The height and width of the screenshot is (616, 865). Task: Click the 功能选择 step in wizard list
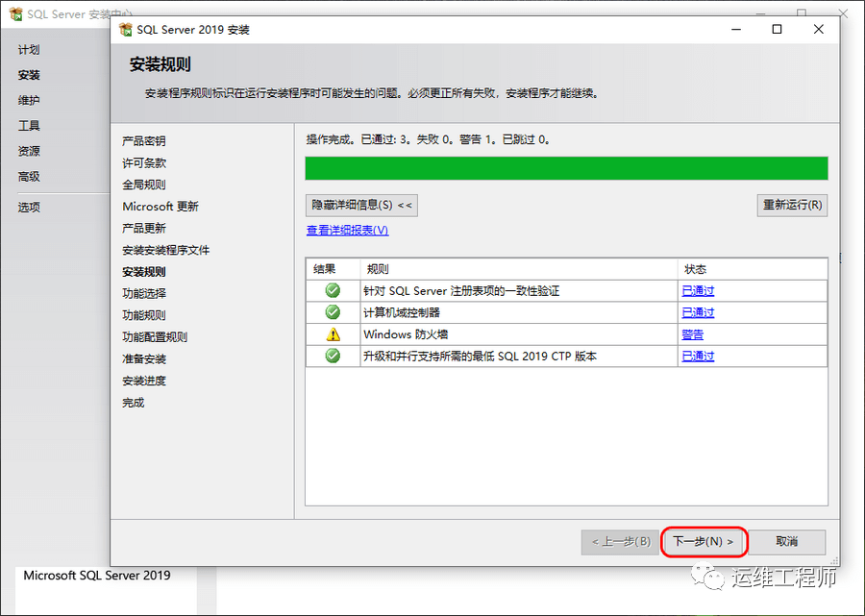[x=144, y=293]
